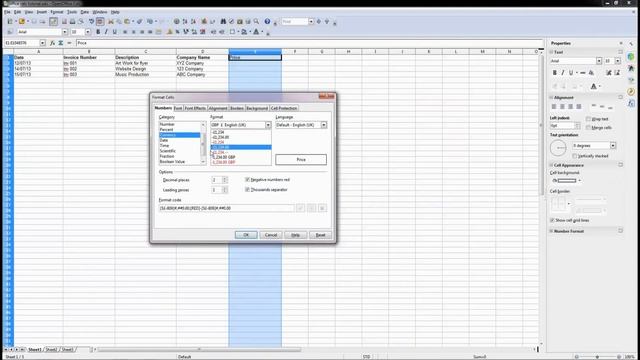The image size is (640, 360).
Task: Click the Function Wizard fx icon
Action: (52, 43)
